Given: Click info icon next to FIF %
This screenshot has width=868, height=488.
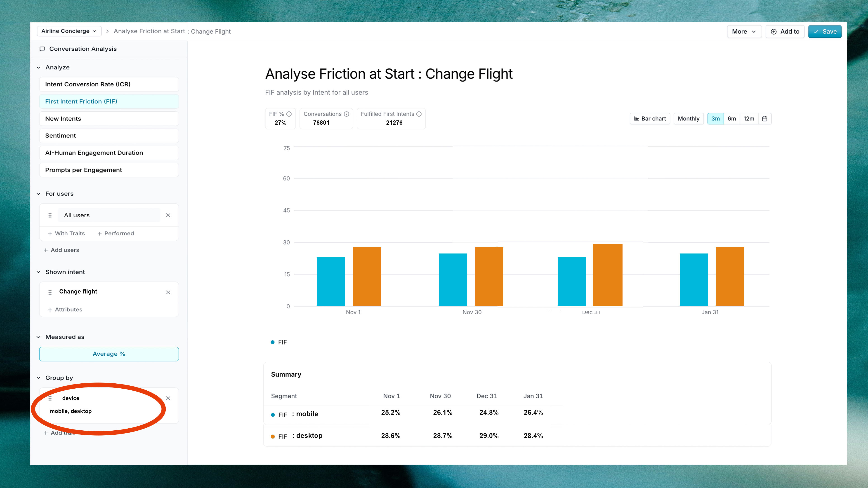Looking at the screenshot, I should (x=289, y=114).
